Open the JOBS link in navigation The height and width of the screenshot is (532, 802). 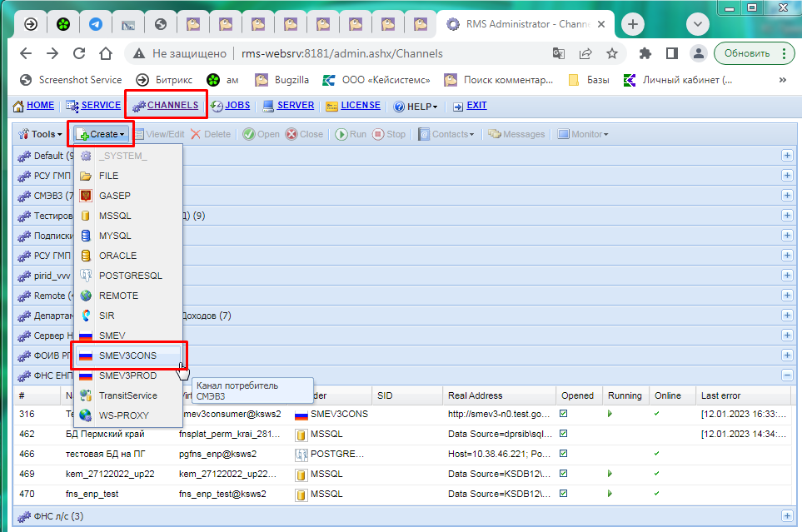click(x=237, y=106)
